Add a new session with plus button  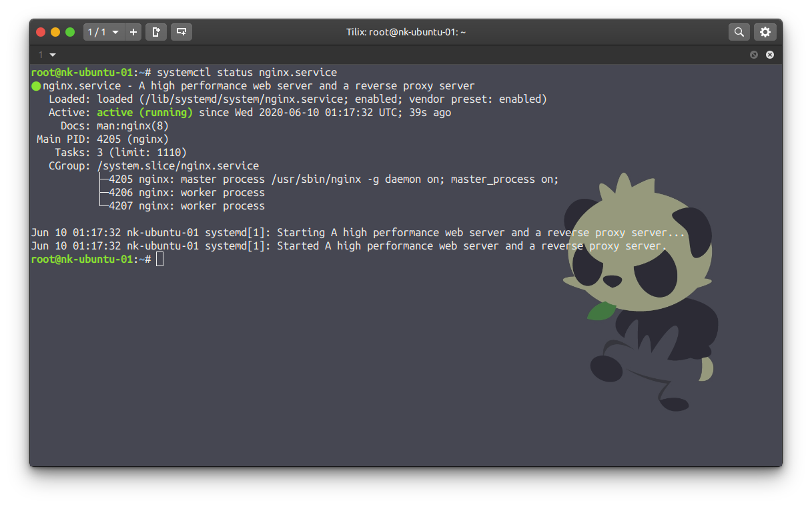pos(133,32)
